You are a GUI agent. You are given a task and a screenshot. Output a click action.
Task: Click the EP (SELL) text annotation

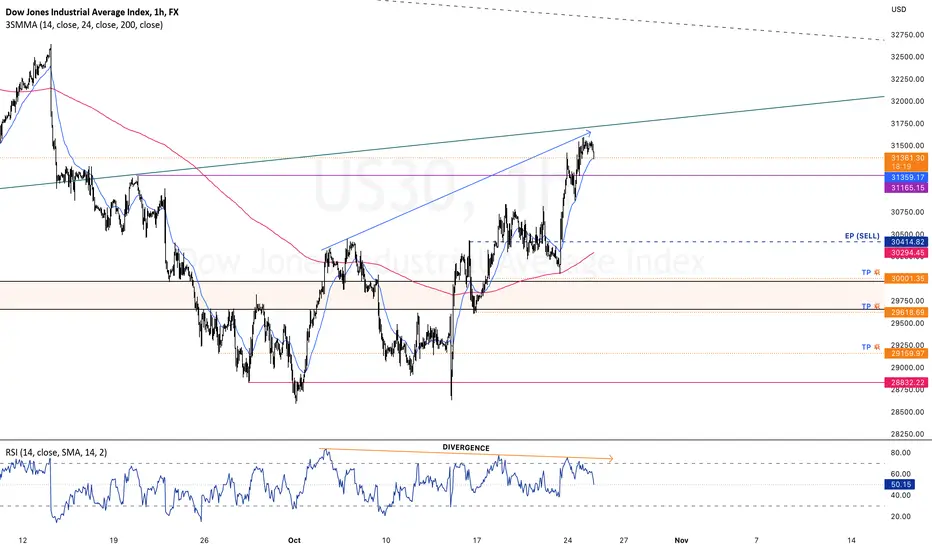click(x=862, y=236)
